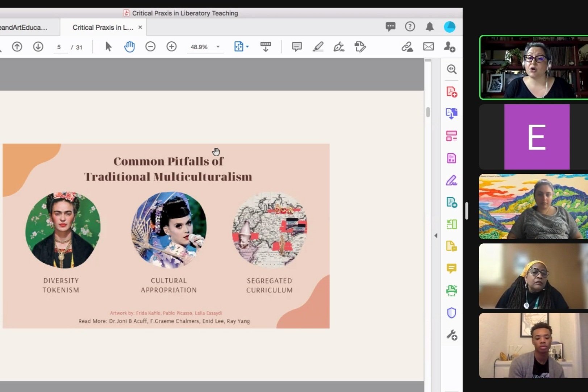Open the Create PDF tool
Image resolution: width=588 pixels, height=392 pixels.
point(451,92)
